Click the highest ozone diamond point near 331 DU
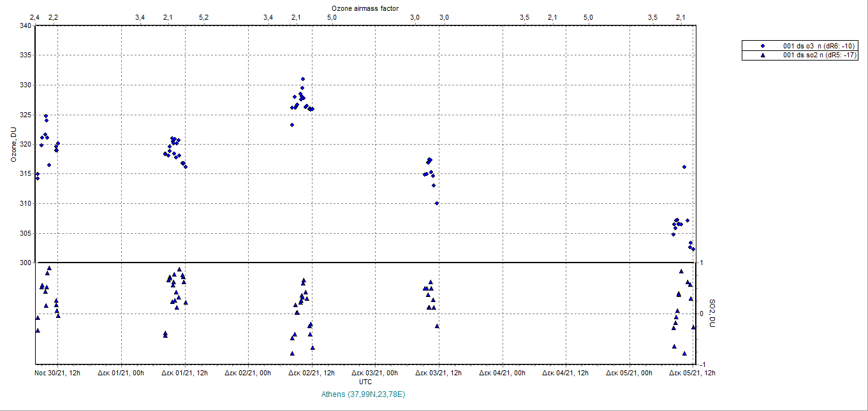The image size is (868, 411). click(x=303, y=79)
